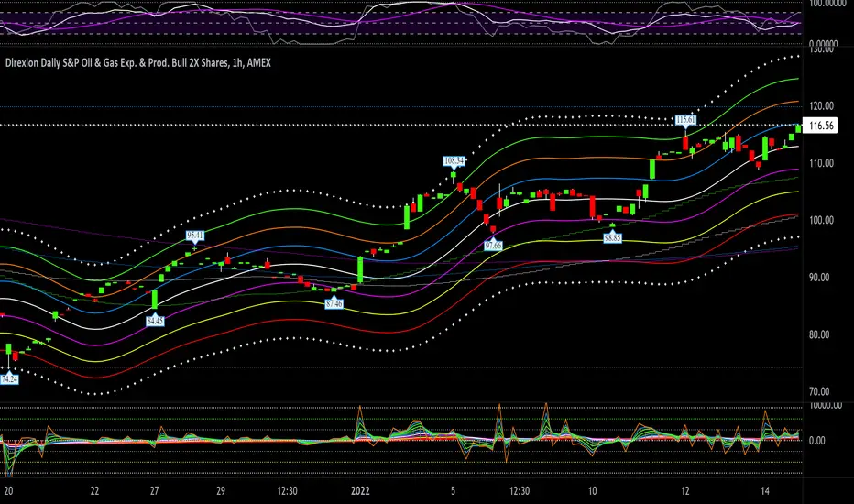Click the 74.24 low price callout
The width and height of the screenshot is (854, 504).
pyautogui.click(x=9, y=379)
